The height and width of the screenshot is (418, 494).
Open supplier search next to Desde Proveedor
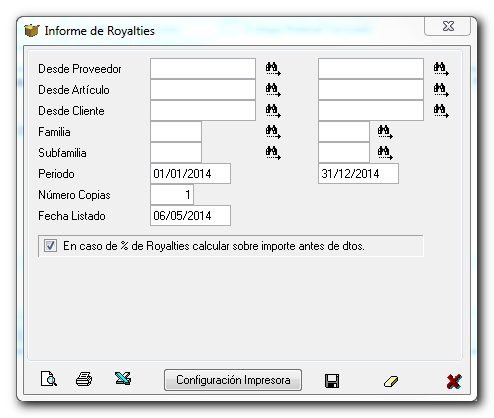pyautogui.click(x=273, y=69)
